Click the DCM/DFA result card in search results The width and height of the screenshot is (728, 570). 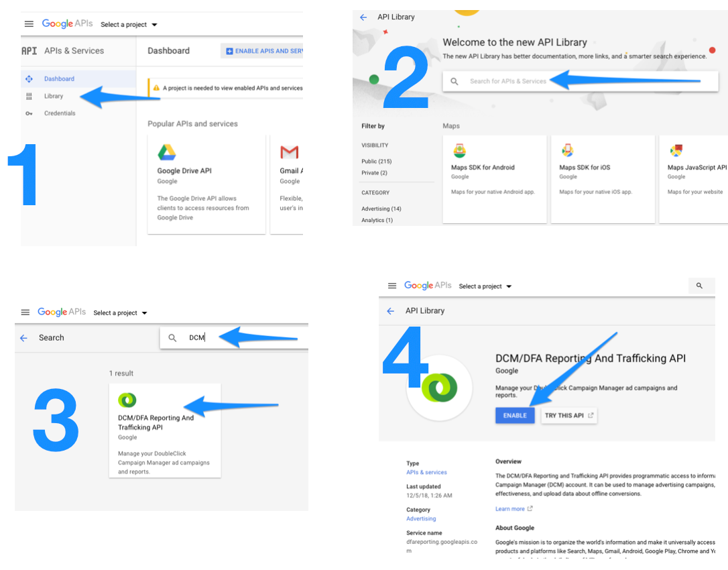[165, 430]
